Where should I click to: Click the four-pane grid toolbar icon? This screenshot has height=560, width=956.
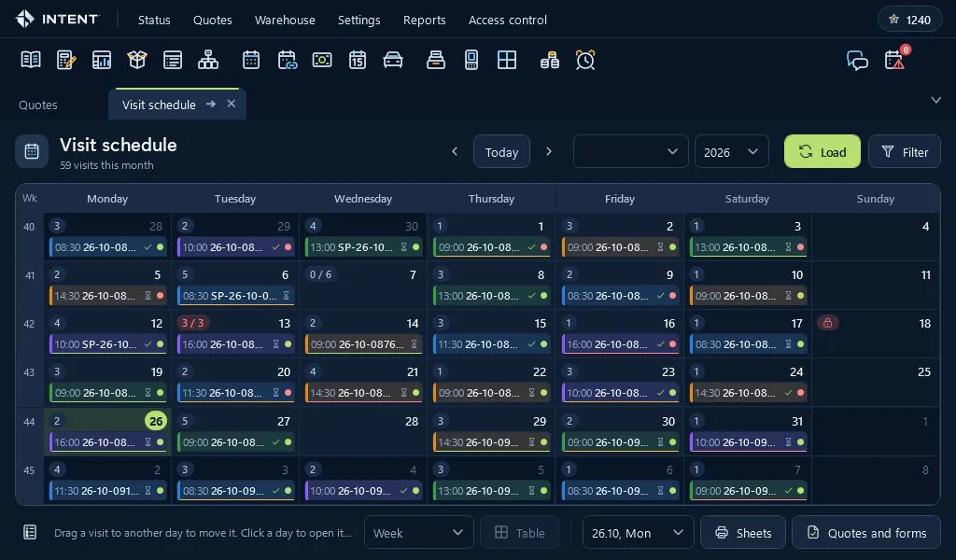507,60
